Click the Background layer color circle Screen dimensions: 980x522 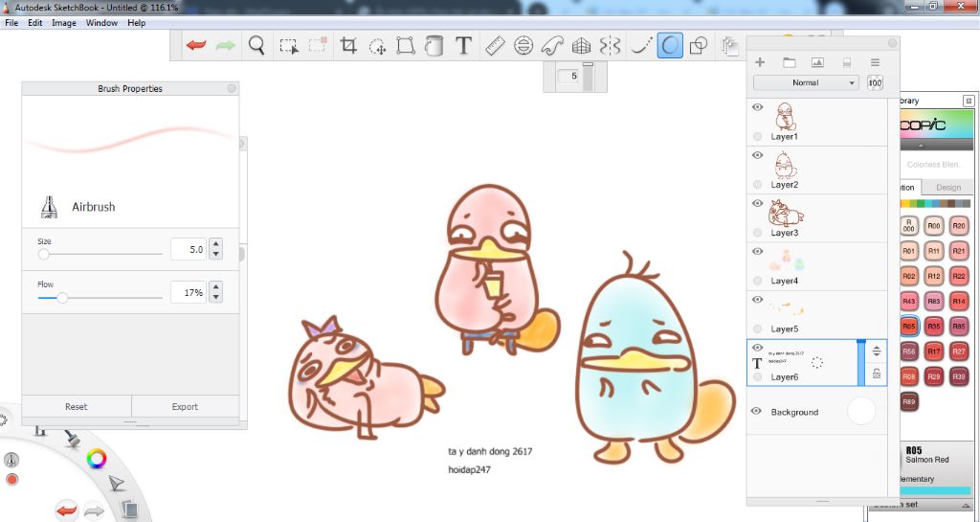[861, 411]
